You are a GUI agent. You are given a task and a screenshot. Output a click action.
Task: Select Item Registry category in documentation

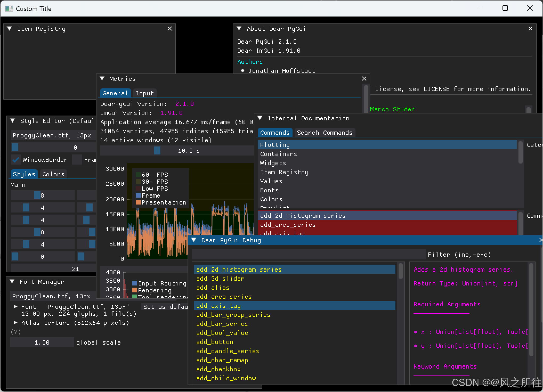tap(387, 172)
